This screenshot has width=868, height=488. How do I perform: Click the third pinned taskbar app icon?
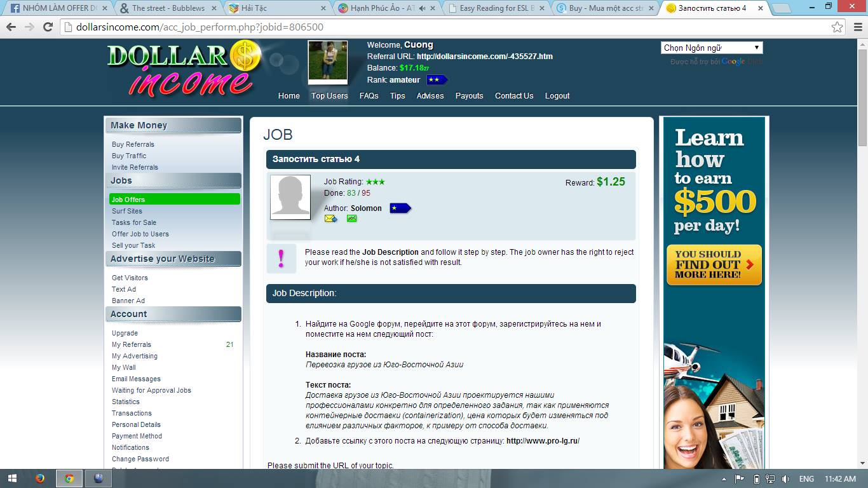click(x=98, y=478)
